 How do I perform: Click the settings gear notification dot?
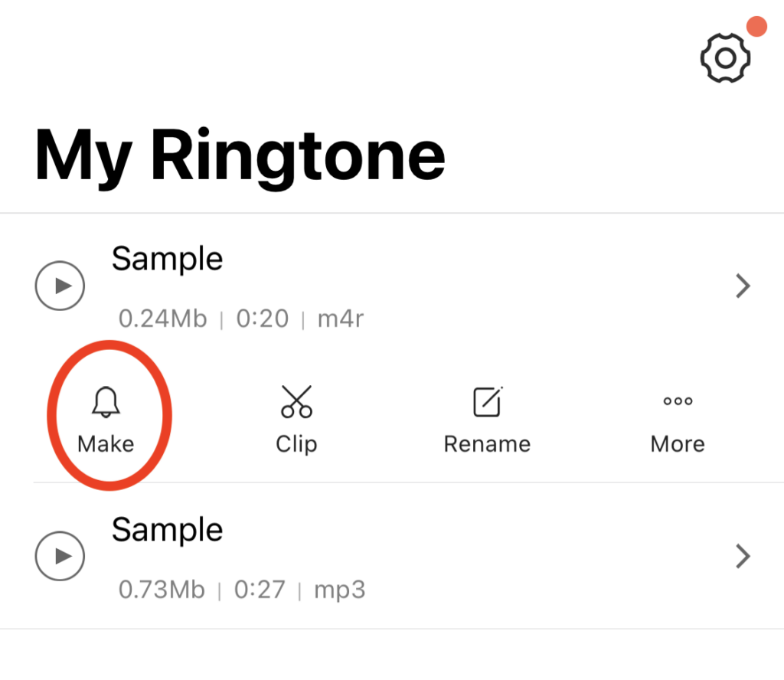coord(758,25)
